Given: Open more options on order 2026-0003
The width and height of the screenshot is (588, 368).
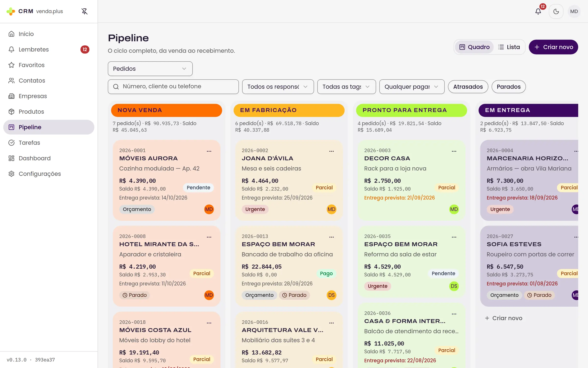Looking at the screenshot, I should tap(454, 151).
